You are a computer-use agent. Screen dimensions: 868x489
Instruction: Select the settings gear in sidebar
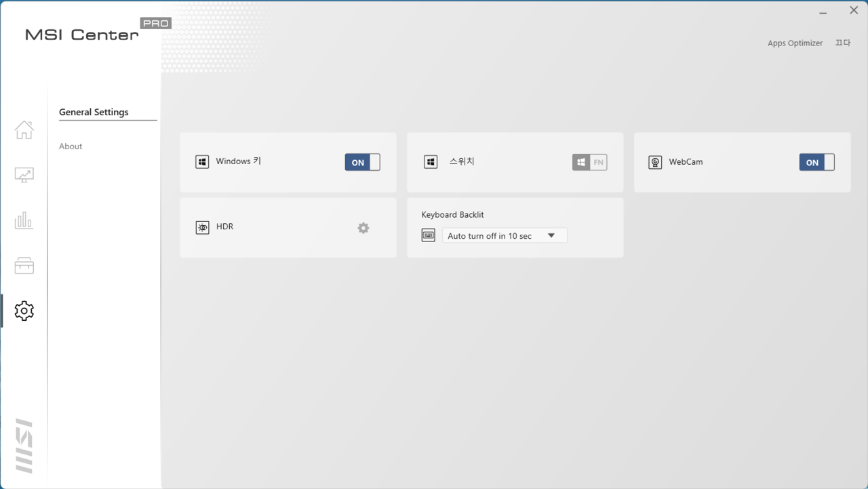(x=24, y=311)
